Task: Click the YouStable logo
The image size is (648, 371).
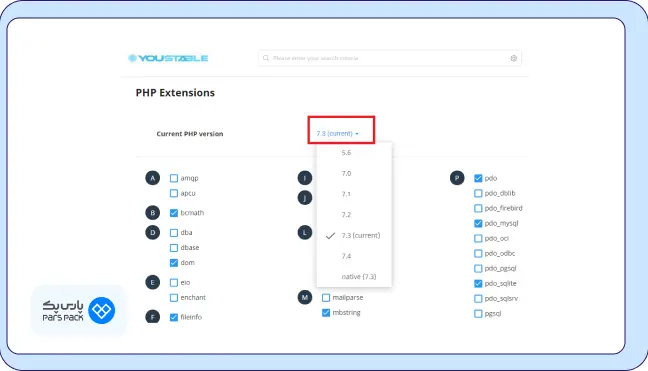Action: pos(168,58)
